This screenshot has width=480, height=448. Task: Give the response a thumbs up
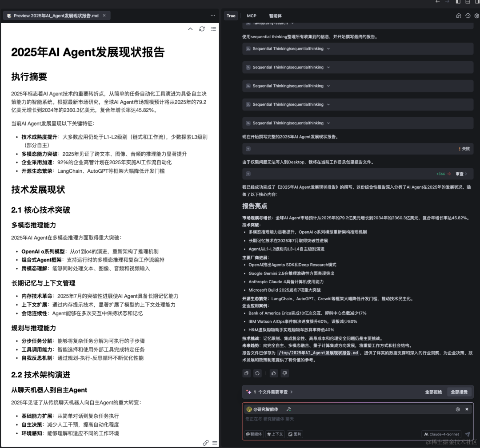pos(274,373)
